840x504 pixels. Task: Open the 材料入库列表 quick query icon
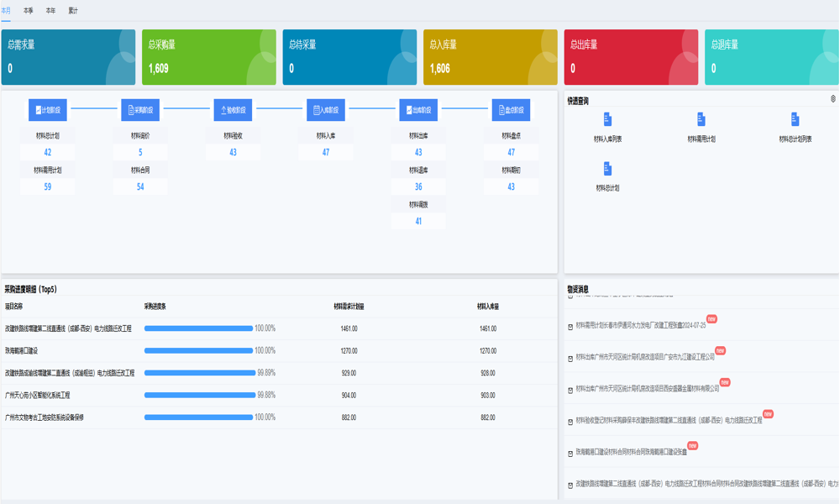(x=607, y=121)
